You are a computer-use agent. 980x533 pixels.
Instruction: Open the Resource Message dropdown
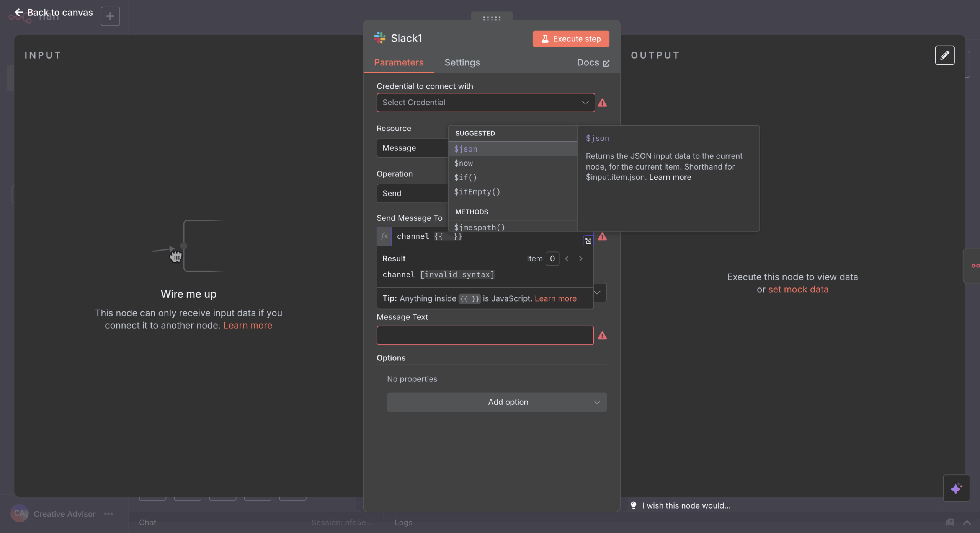coord(412,148)
